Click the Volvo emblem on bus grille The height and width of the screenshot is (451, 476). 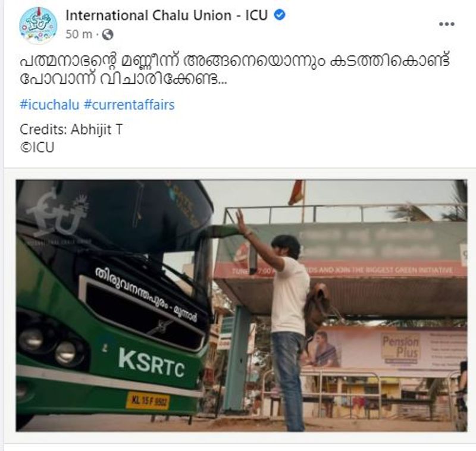pos(161,327)
